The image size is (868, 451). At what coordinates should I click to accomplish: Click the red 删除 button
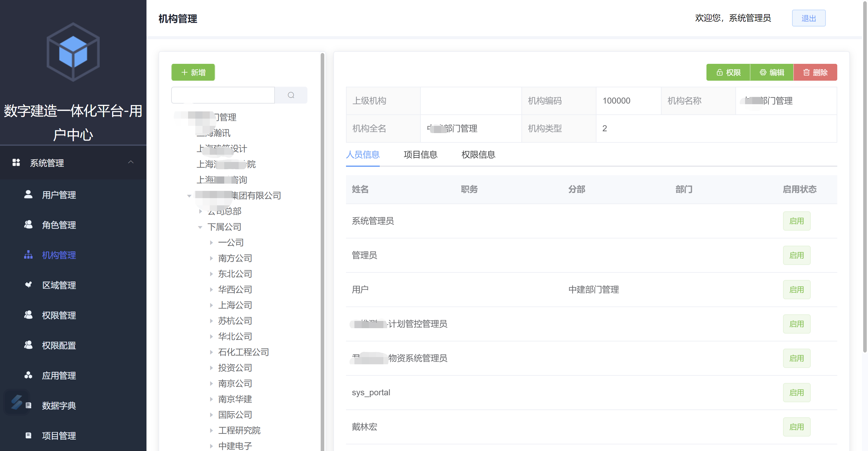click(815, 72)
